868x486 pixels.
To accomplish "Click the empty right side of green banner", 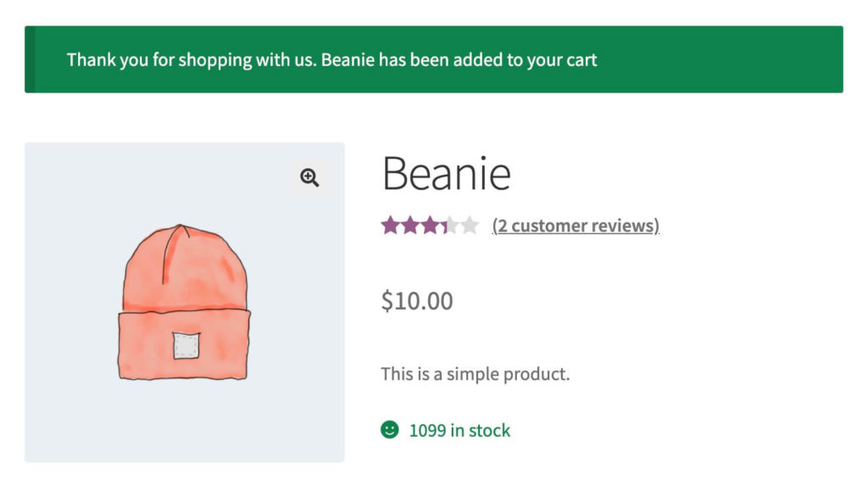I will click(x=720, y=59).
